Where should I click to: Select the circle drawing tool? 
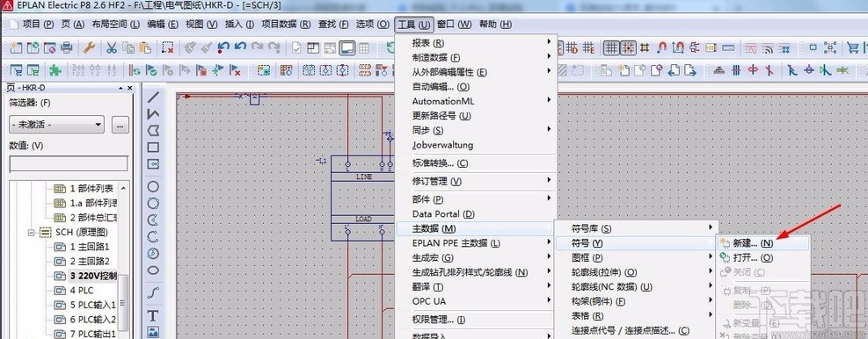[153, 187]
